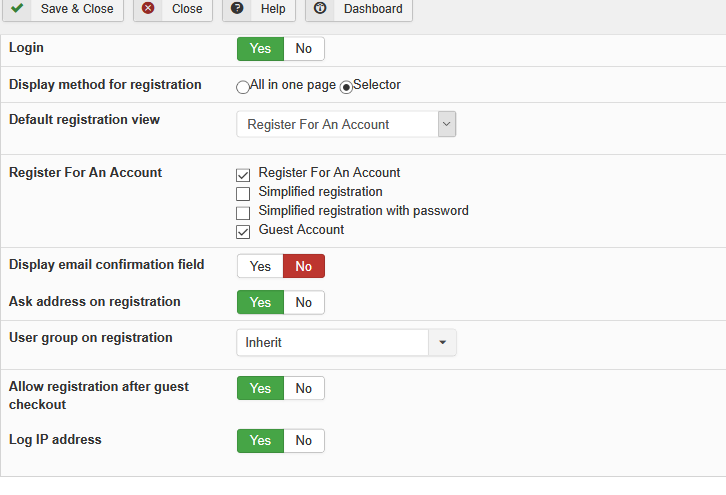Open the Dashboard button

coord(358,9)
